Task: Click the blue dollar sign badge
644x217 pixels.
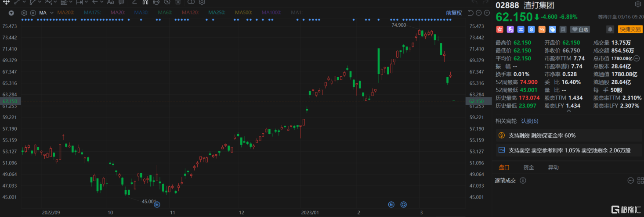Action: click(531, 29)
